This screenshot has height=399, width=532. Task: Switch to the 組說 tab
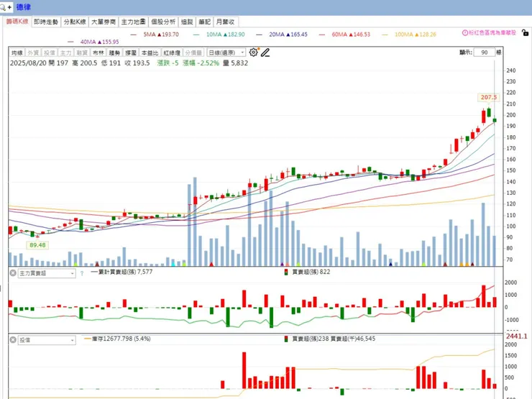point(187,22)
